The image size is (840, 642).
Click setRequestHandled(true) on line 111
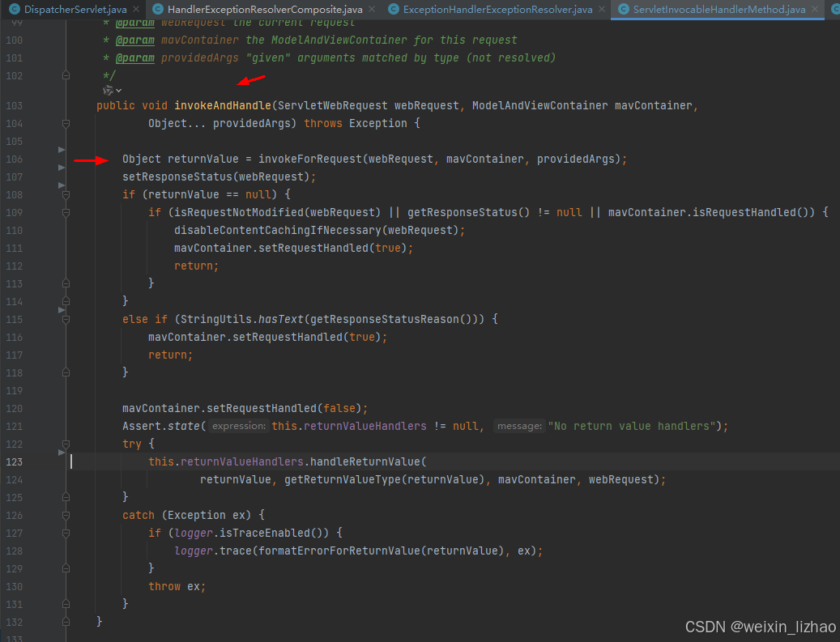coord(333,248)
